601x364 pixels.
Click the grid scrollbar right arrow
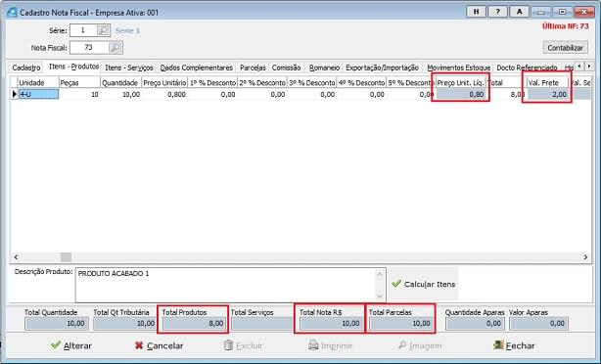point(585,257)
